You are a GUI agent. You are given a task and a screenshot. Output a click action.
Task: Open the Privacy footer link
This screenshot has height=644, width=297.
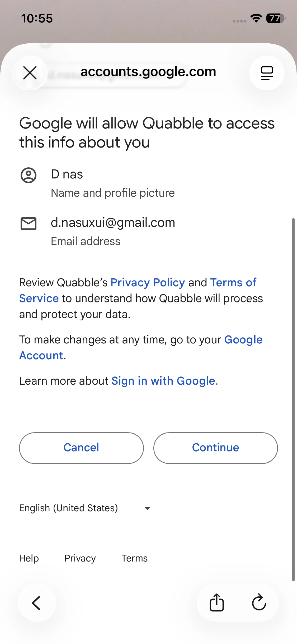pos(80,558)
